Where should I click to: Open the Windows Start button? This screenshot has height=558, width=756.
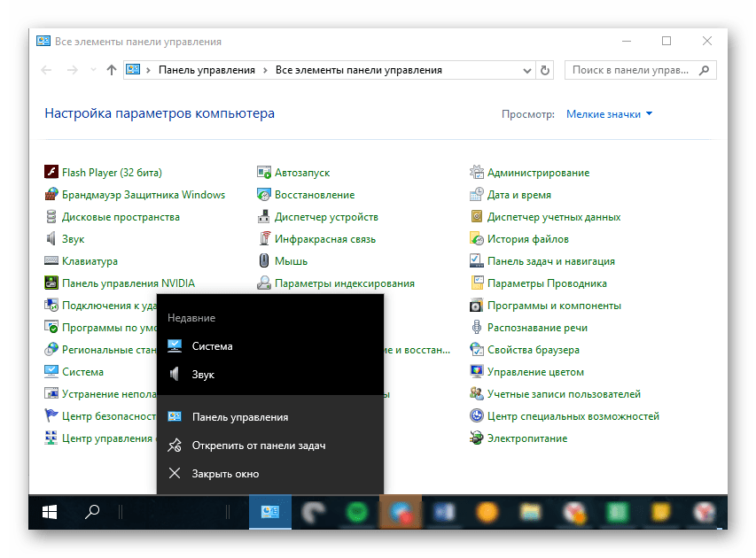[x=50, y=512]
